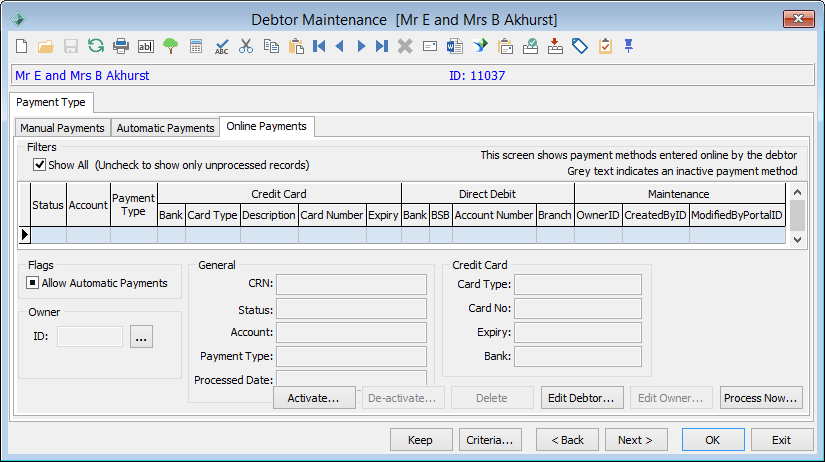
Task: Click the Credit Card Bank field
Action: (578, 356)
